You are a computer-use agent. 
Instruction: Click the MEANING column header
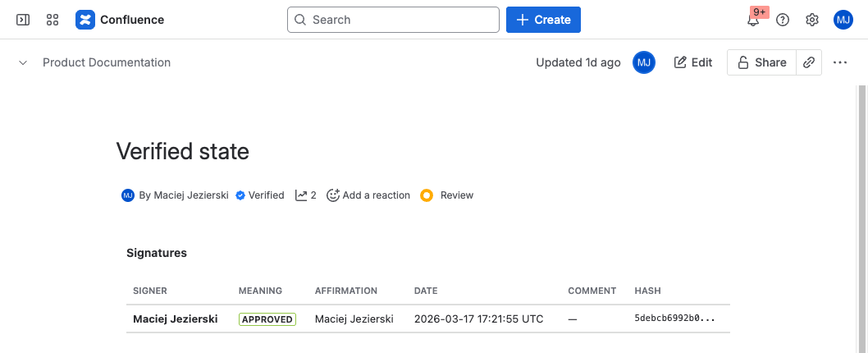point(260,291)
